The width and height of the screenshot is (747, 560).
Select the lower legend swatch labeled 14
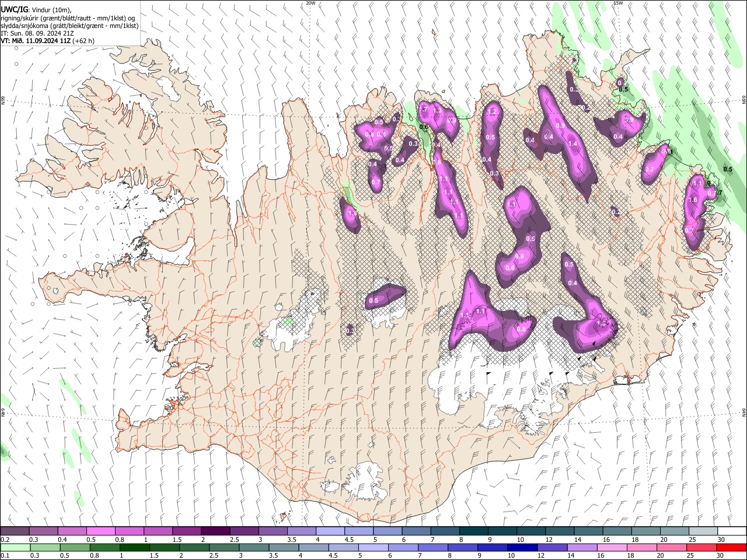tap(582, 547)
